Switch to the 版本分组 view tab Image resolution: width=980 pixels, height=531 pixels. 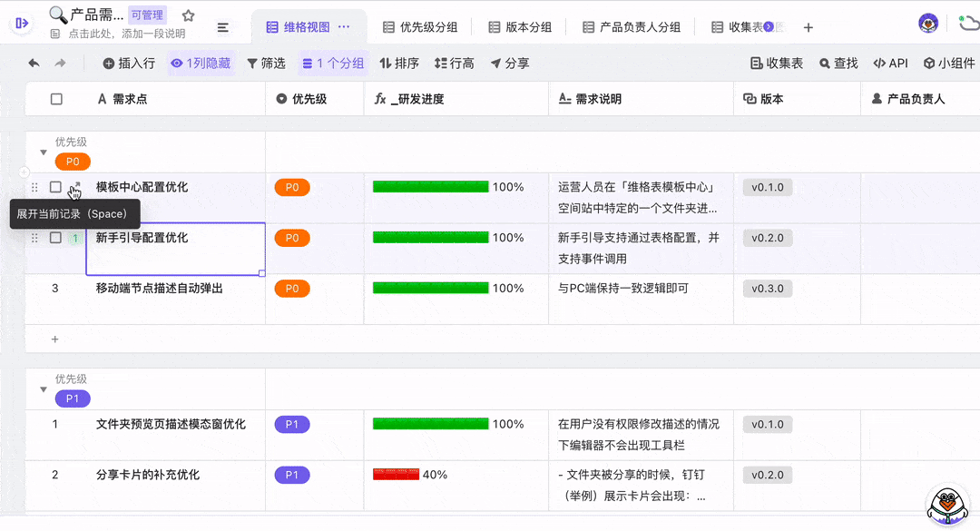click(520, 27)
